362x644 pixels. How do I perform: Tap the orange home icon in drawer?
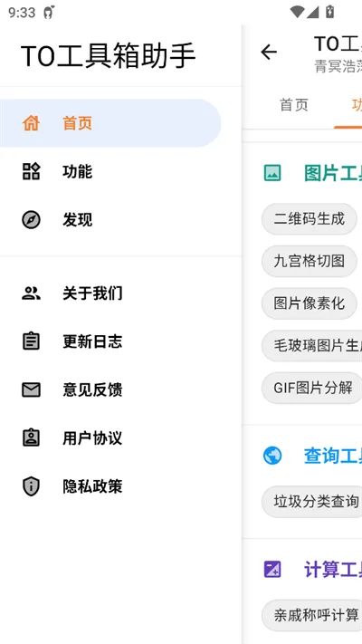[31, 123]
